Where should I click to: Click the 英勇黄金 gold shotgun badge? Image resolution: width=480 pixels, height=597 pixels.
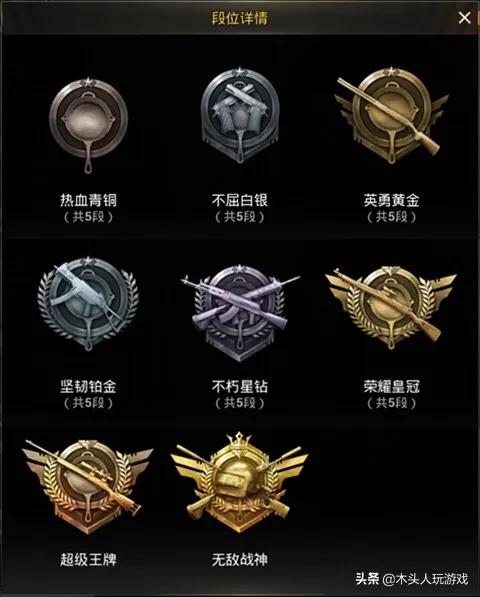pos(391,115)
